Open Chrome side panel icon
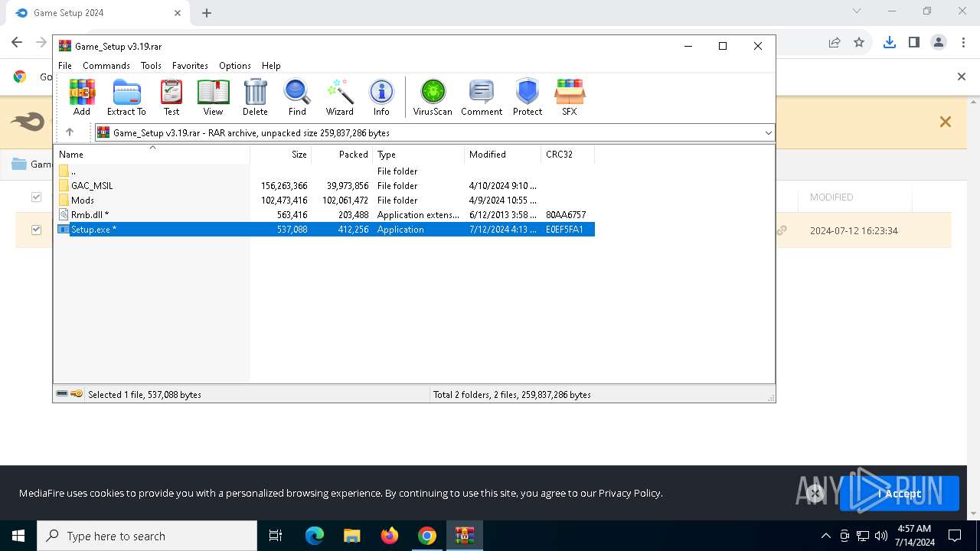 913,42
